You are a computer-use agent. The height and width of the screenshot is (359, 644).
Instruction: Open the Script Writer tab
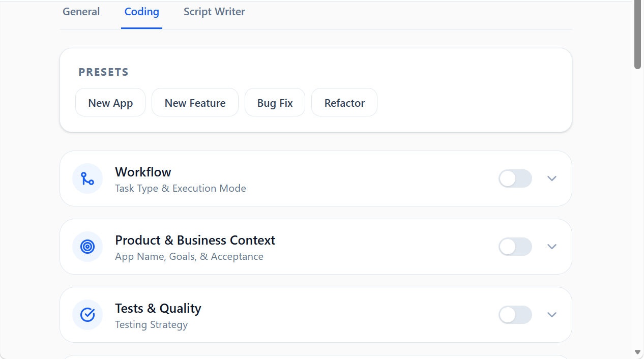pyautogui.click(x=214, y=11)
